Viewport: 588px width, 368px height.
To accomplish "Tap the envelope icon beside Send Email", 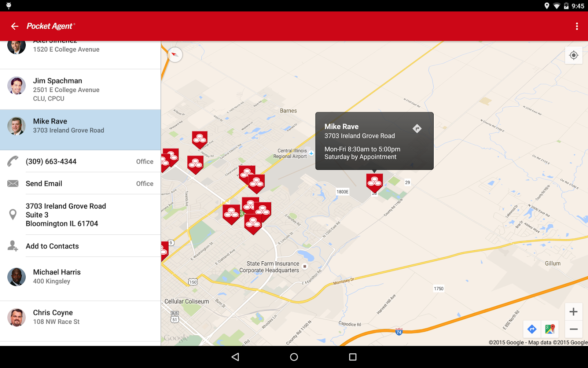I will [13, 183].
